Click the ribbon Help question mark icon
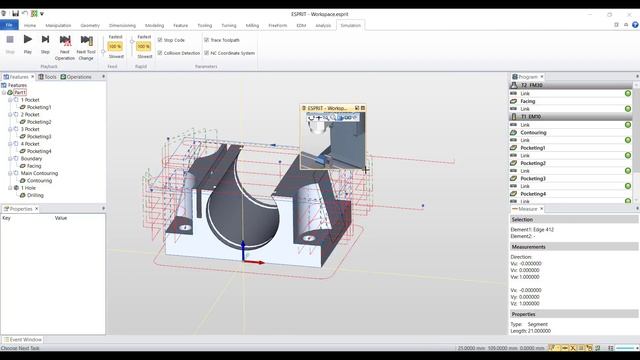This screenshot has width=640, height=360. [x=635, y=25]
